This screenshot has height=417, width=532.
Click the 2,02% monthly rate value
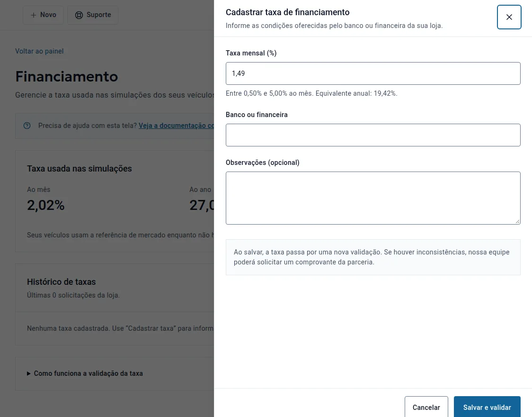pyautogui.click(x=45, y=205)
